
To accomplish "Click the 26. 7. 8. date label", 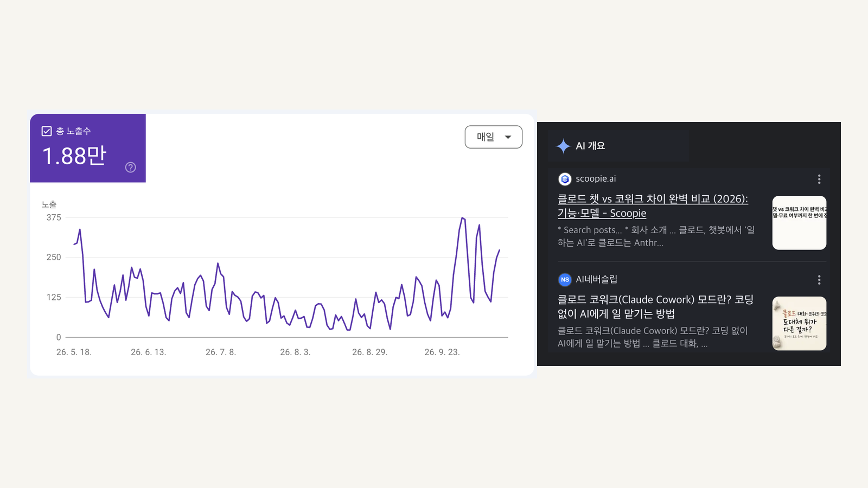I will coord(221,352).
